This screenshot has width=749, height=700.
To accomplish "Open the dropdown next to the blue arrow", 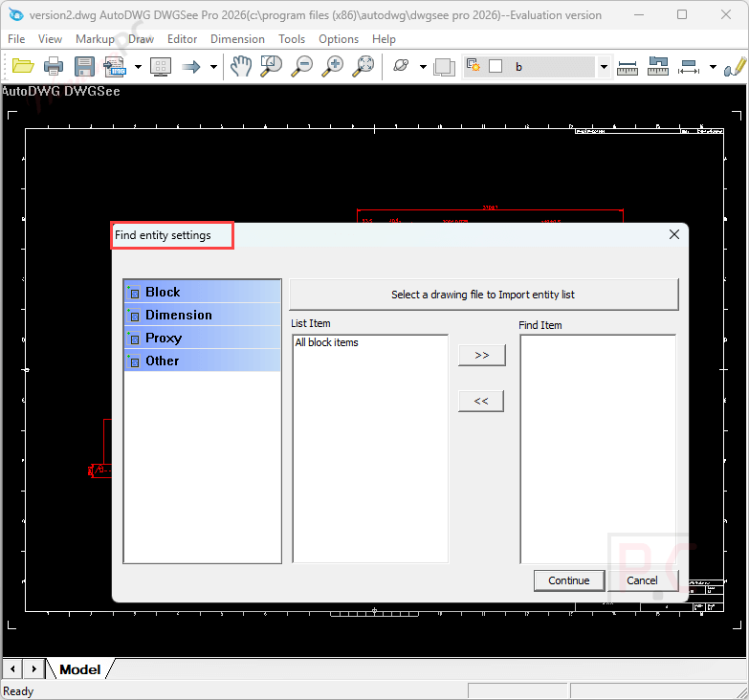I will tap(213, 67).
